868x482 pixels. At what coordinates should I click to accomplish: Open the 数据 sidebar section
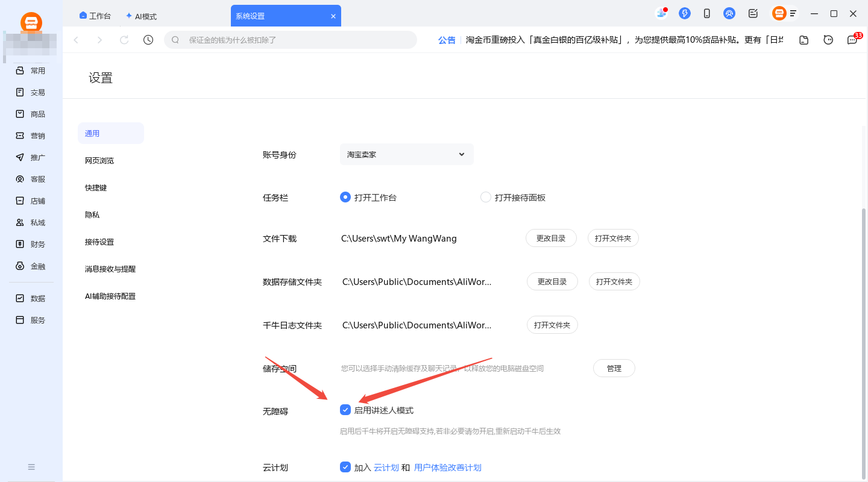pos(31,298)
